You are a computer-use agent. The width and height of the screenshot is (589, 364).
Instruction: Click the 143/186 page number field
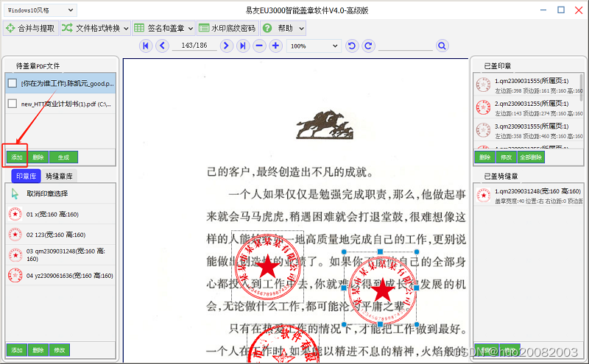coord(194,46)
